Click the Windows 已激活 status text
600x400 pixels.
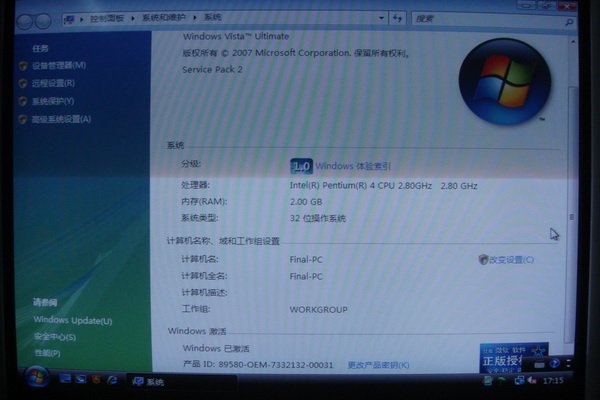click(216, 348)
